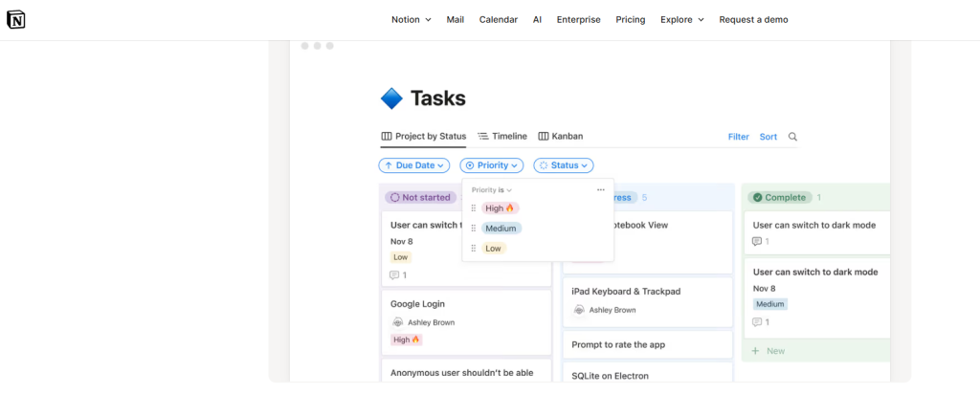This screenshot has width=980, height=394.
Task: Click the Due Date up-arrow icon
Action: [389, 165]
